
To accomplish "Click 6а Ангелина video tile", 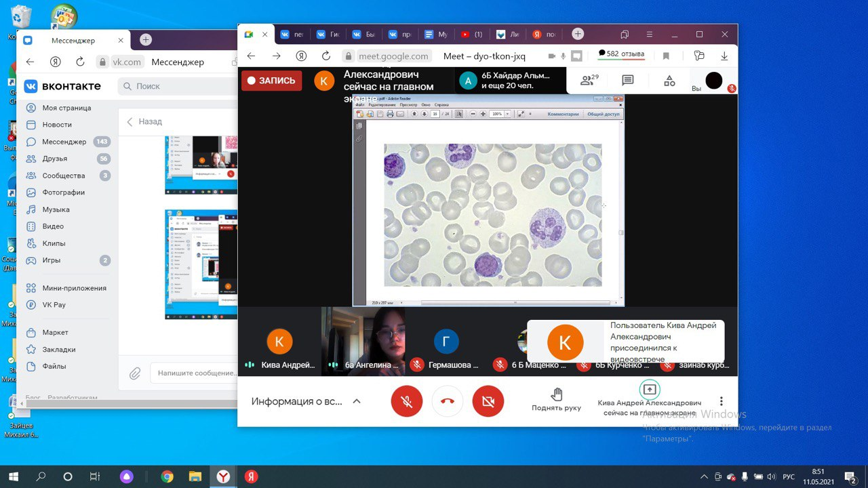I will (363, 341).
